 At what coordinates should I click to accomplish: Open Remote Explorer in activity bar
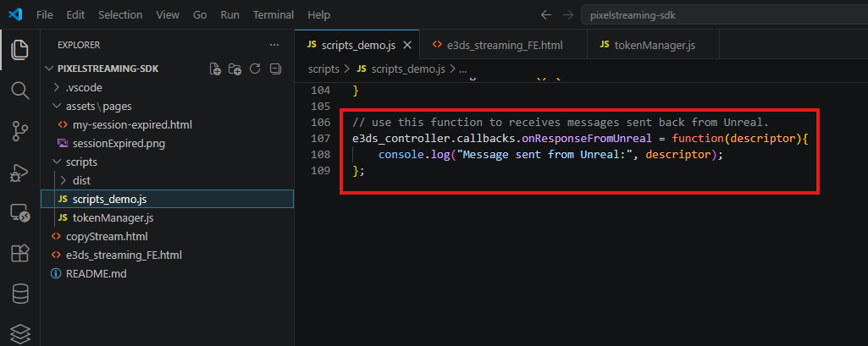[20, 213]
